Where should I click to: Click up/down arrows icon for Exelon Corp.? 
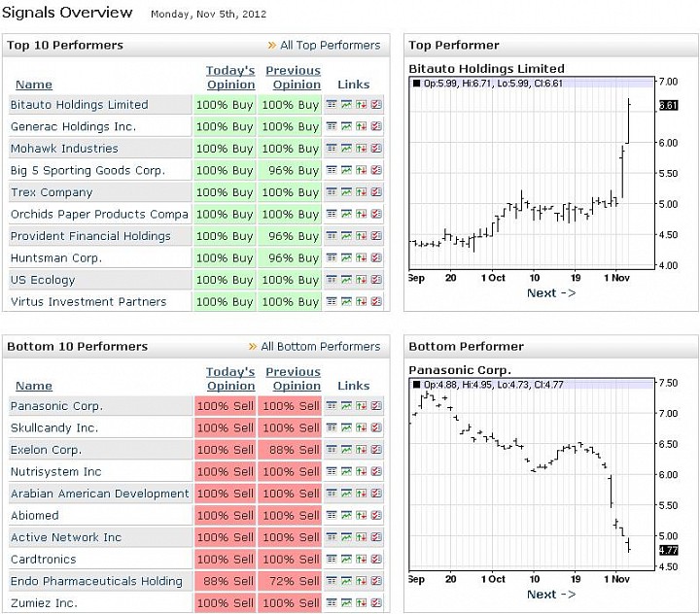(361, 450)
